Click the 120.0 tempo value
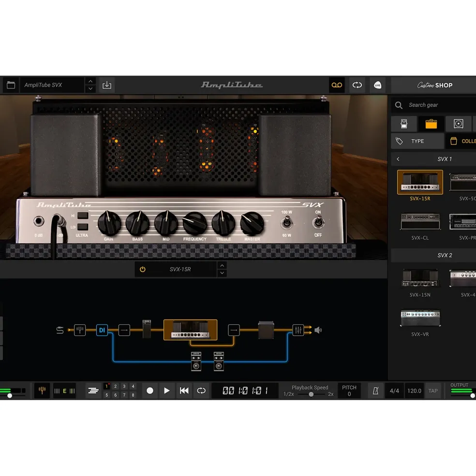Screen dimensions: 476x476 pos(414,390)
